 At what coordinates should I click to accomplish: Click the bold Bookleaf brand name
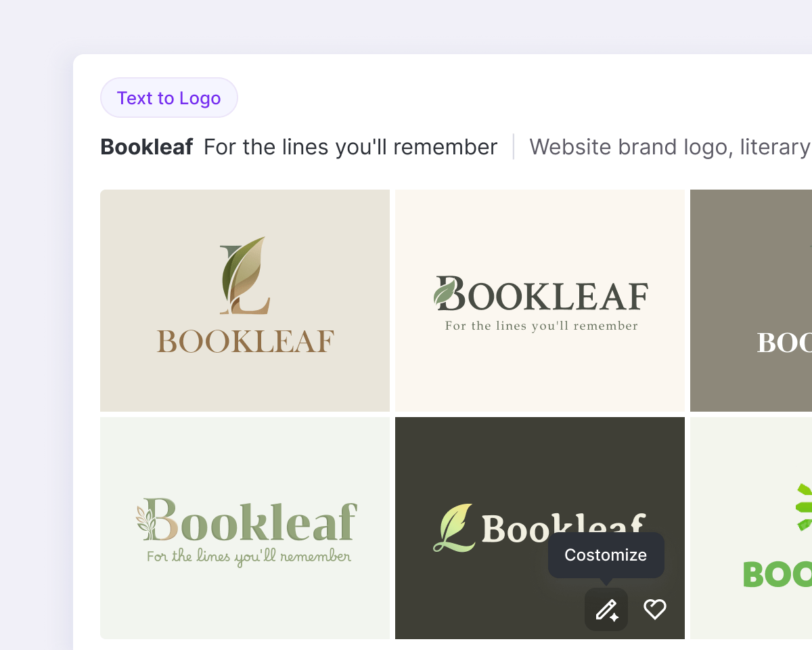[147, 147]
